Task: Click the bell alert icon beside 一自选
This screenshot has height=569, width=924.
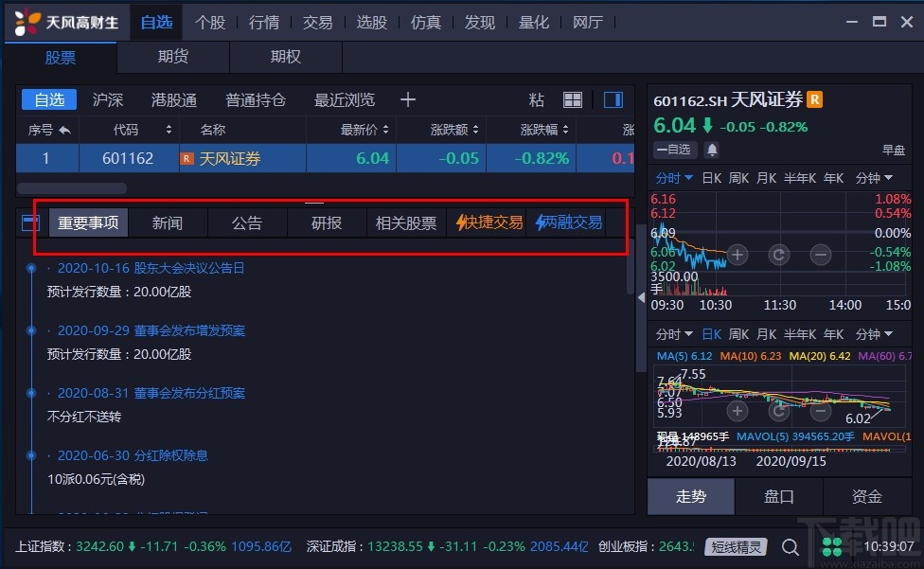Action: point(711,150)
